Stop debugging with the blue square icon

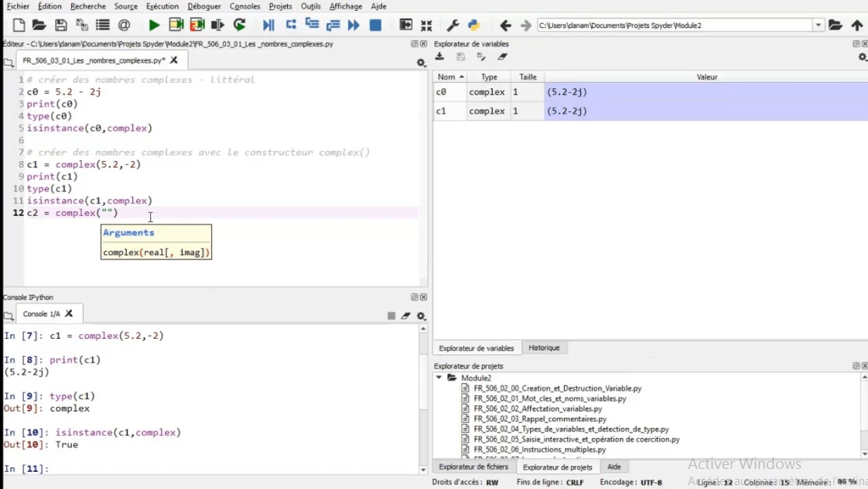(375, 26)
